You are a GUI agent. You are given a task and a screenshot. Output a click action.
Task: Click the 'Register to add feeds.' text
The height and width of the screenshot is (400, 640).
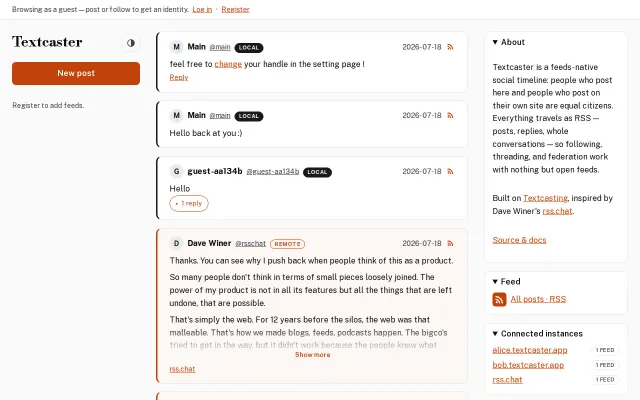pyautogui.click(x=48, y=105)
